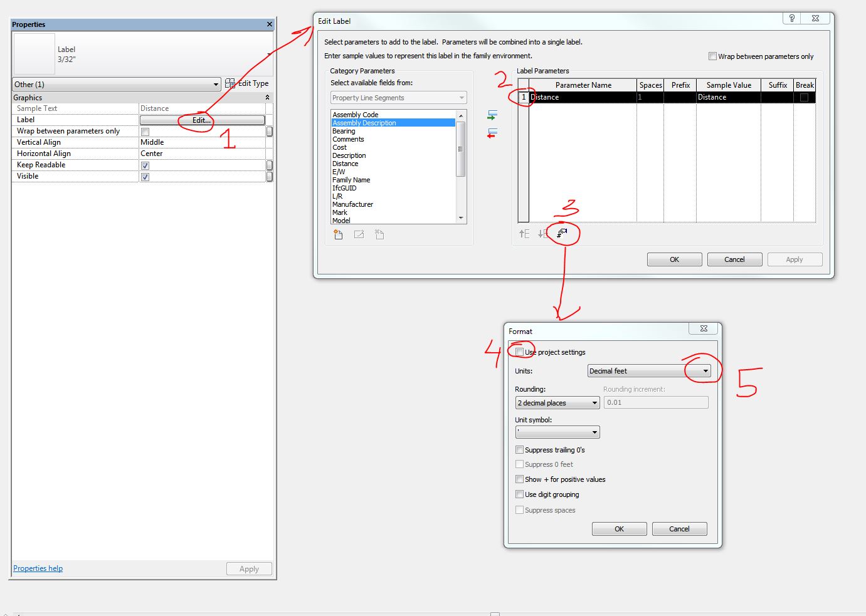Screen dimensions: 866x616
Task: Open the Other (1) type filter dropdown
Action: (x=117, y=85)
